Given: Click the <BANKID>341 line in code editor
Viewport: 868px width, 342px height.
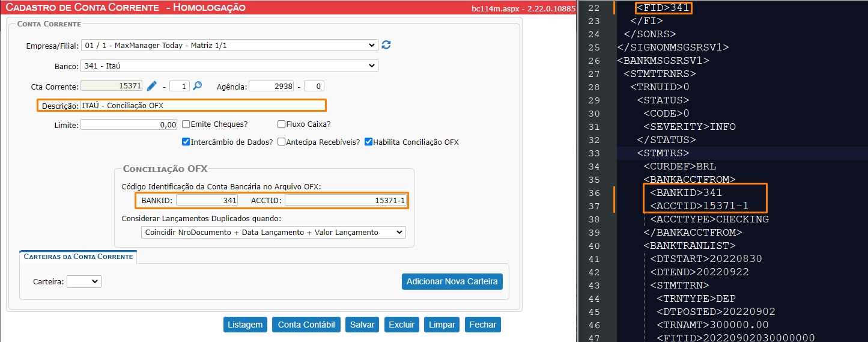Looking at the screenshot, I should coord(686,193).
